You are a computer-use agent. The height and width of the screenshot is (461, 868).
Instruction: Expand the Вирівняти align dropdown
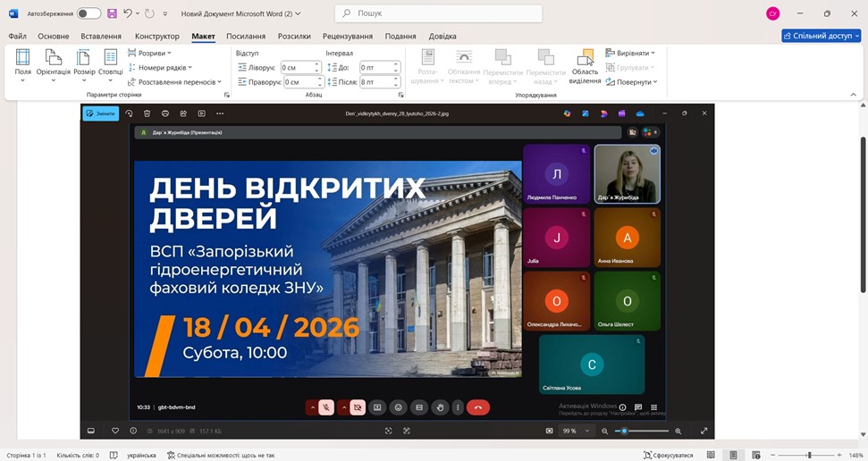pyautogui.click(x=631, y=53)
